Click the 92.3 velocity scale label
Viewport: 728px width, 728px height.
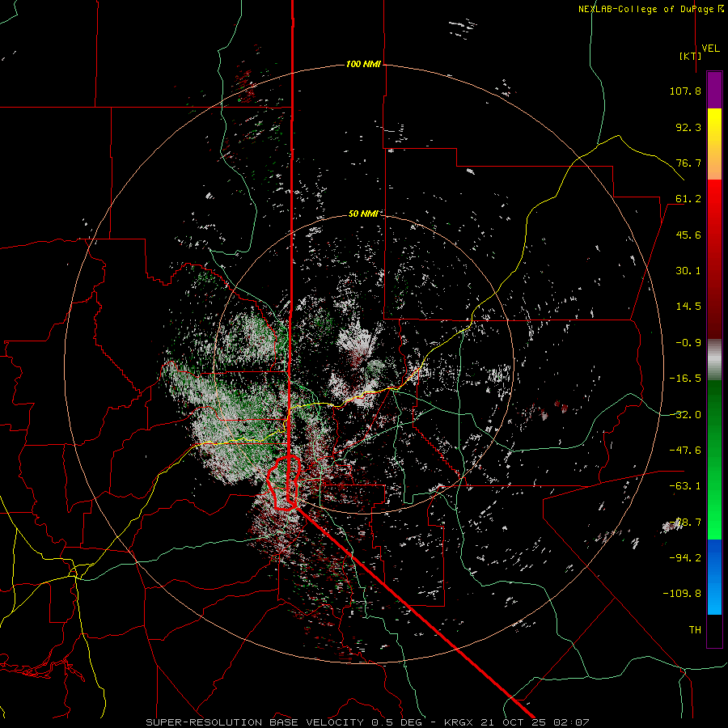[688, 127]
